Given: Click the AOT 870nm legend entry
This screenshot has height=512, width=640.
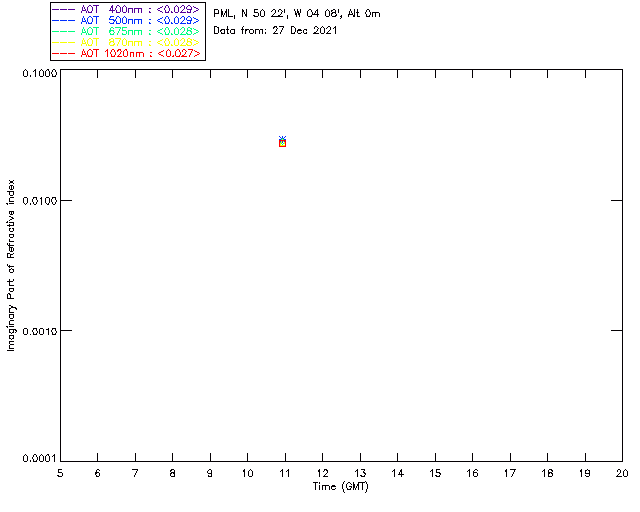Looking at the screenshot, I should (x=126, y=42).
